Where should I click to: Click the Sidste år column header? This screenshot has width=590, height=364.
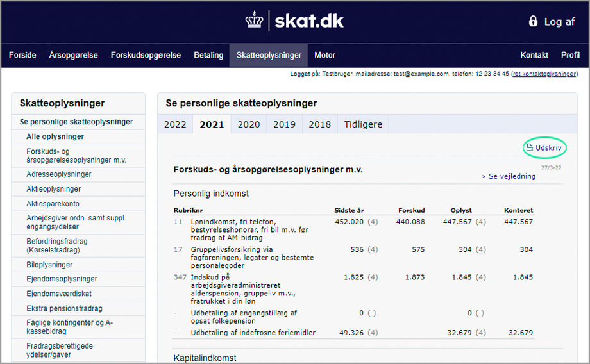tap(349, 210)
